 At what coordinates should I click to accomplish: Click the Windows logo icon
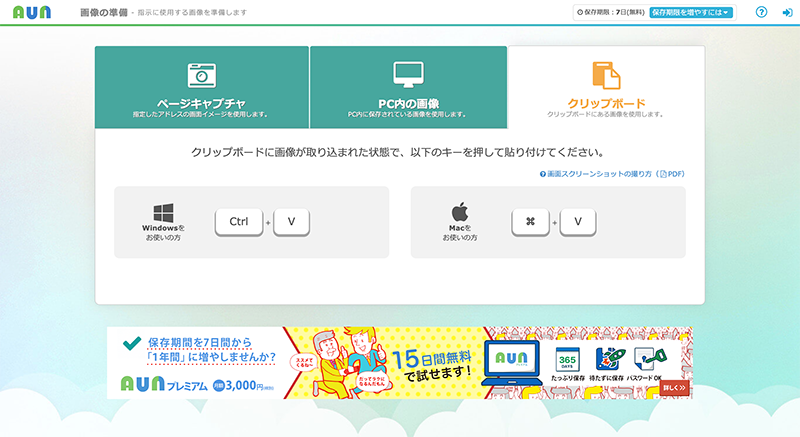point(163,212)
